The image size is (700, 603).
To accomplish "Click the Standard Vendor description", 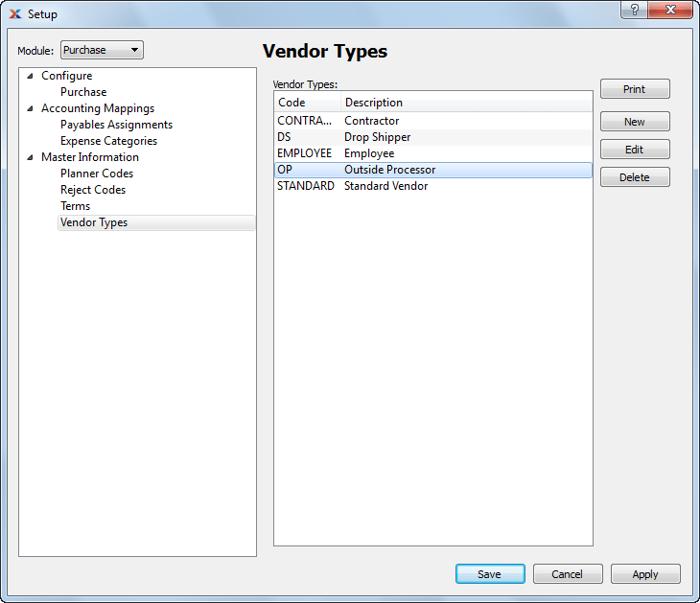I will click(x=385, y=186).
